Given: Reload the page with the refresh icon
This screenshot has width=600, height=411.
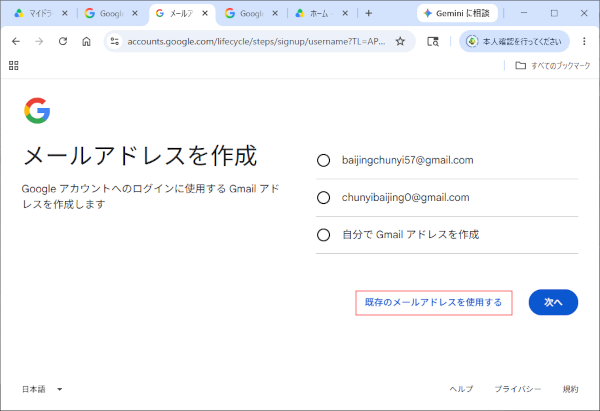Looking at the screenshot, I should (63, 41).
